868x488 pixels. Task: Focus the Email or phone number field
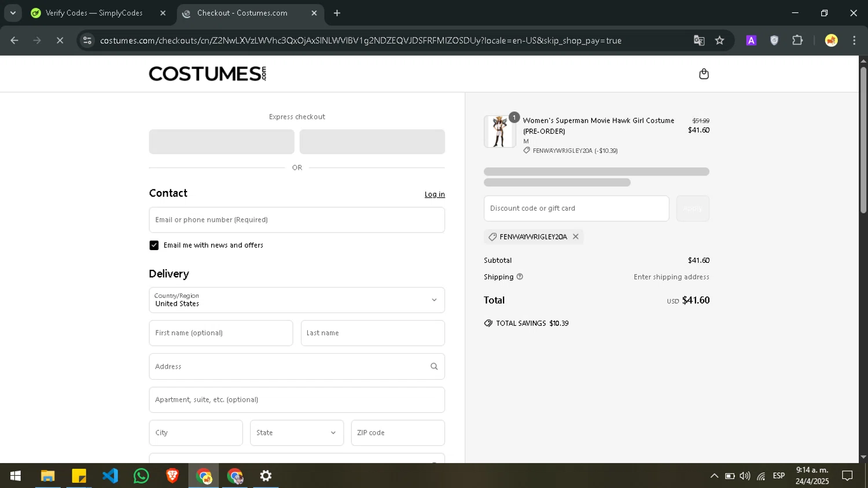point(297,220)
